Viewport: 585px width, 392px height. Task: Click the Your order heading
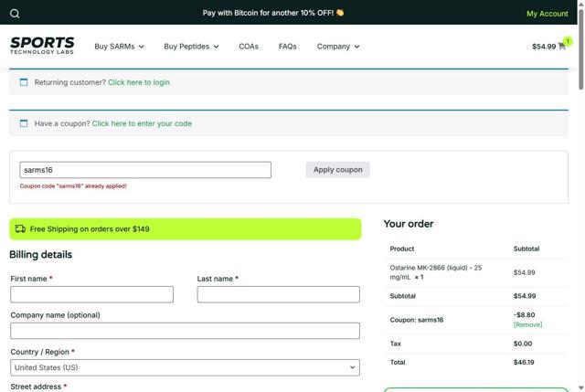(x=409, y=224)
